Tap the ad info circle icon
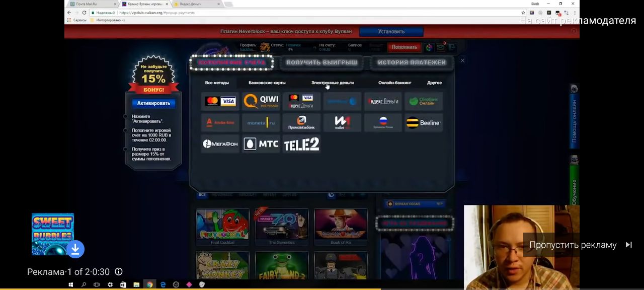644x290 pixels. pos(119,272)
